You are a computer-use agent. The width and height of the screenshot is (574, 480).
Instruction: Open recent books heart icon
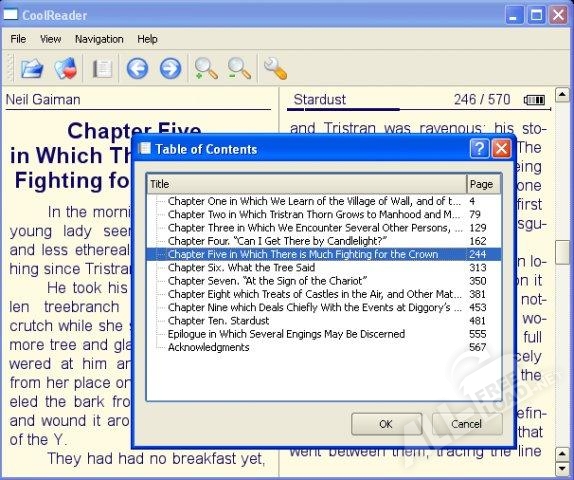point(65,68)
